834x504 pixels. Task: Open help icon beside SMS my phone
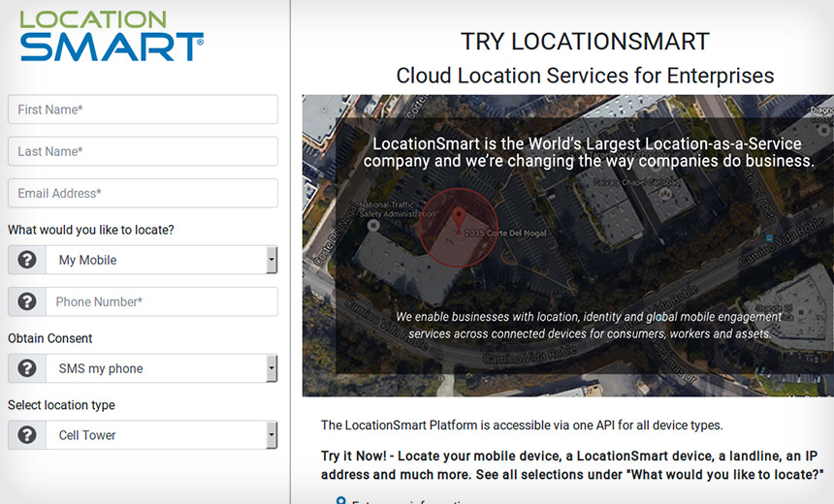[27, 368]
